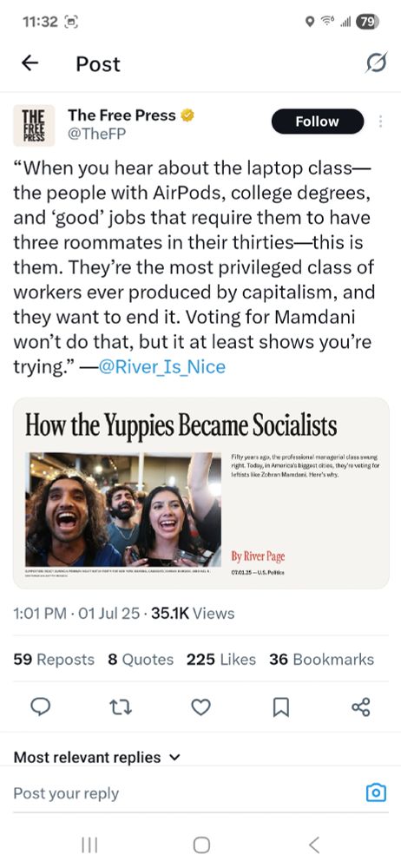Expand Most relevant replies sorting
This screenshot has height=868, width=401.
coord(97,757)
